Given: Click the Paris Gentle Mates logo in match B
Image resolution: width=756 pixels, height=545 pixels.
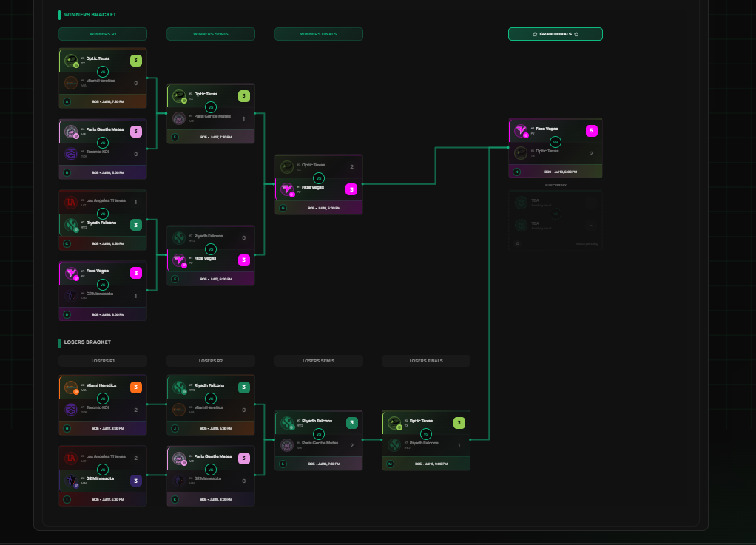Looking at the screenshot, I should tap(71, 132).
